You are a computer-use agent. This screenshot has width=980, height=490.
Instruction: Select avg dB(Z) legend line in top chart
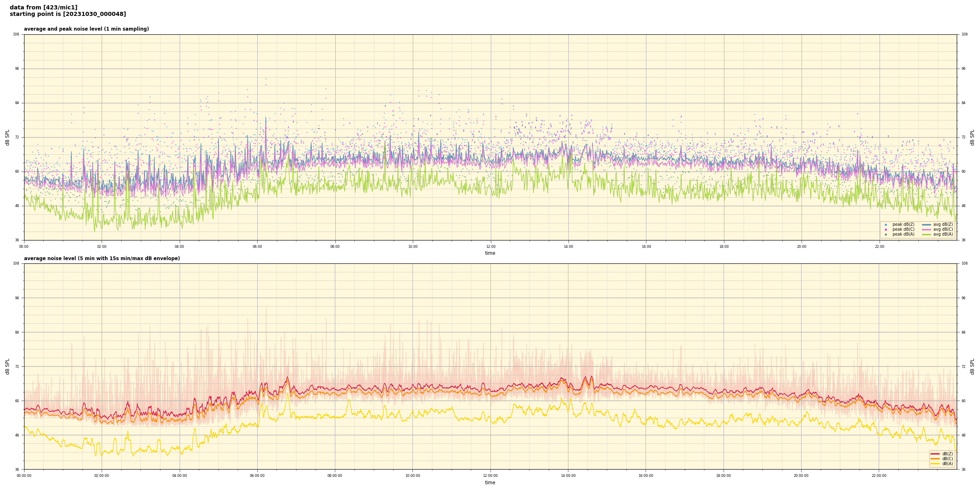tap(927, 225)
